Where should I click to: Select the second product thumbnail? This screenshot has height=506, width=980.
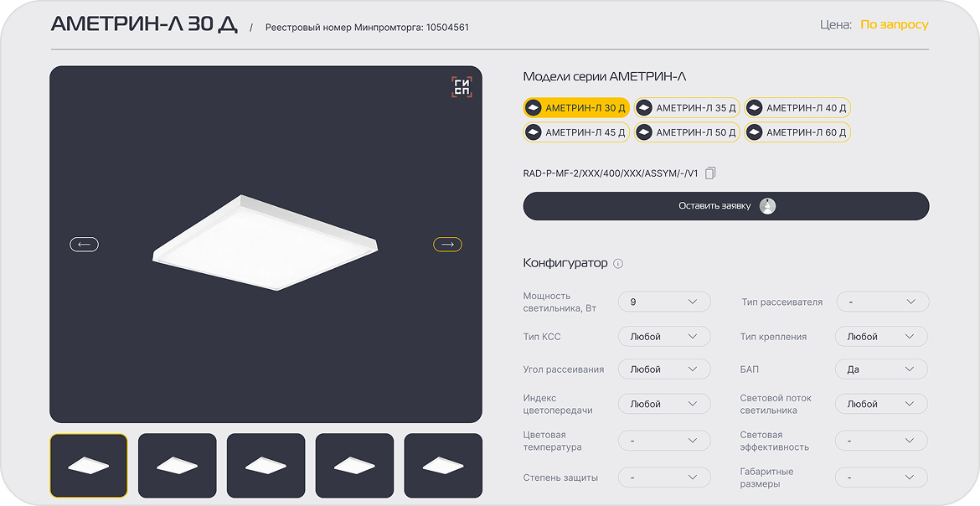[177, 466]
